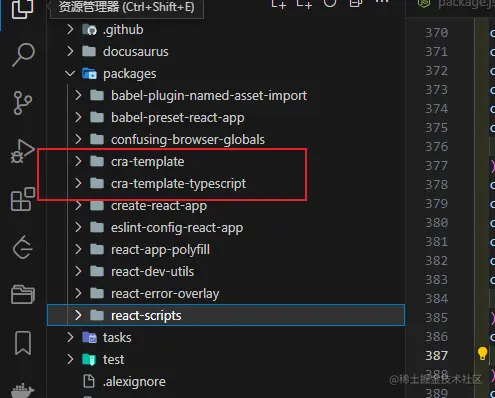Expand the babel-plugin-named-asset-import chevron
The width and height of the screenshot is (495, 398).
(78, 95)
